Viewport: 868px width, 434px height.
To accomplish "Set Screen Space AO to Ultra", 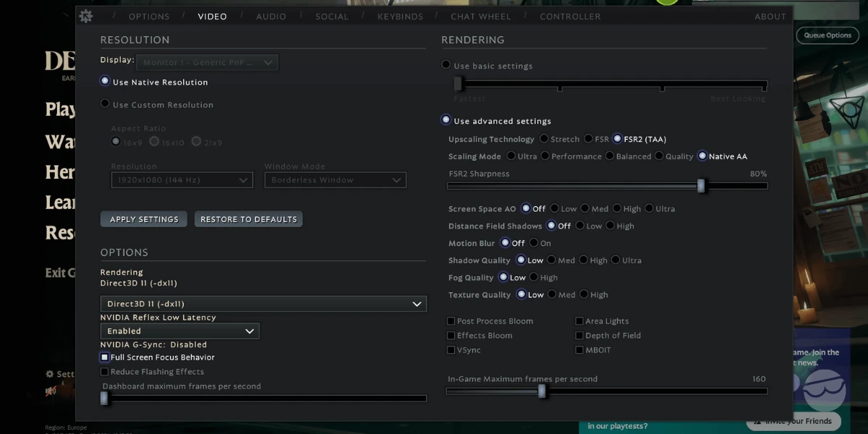I will coord(660,208).
